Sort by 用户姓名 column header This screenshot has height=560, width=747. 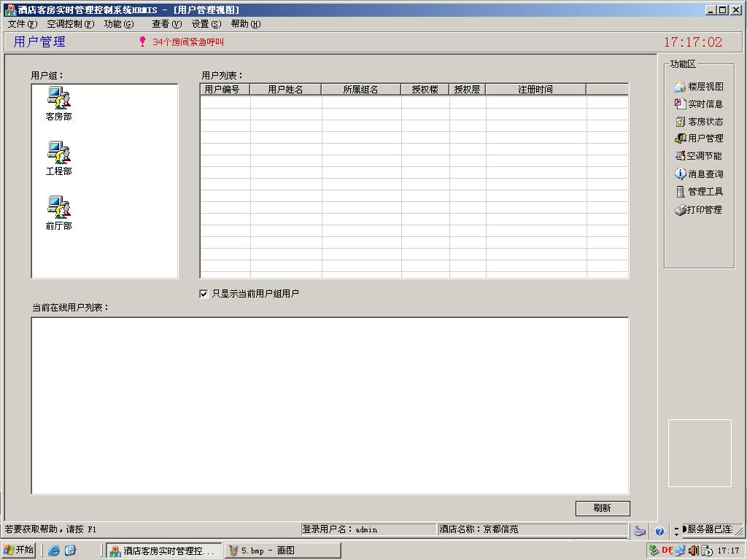point(285,90)
